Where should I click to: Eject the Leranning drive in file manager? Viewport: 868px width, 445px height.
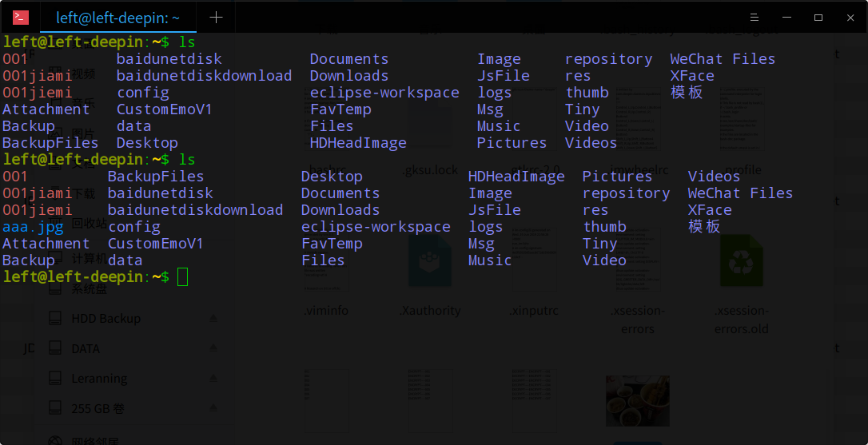(213, 378)
